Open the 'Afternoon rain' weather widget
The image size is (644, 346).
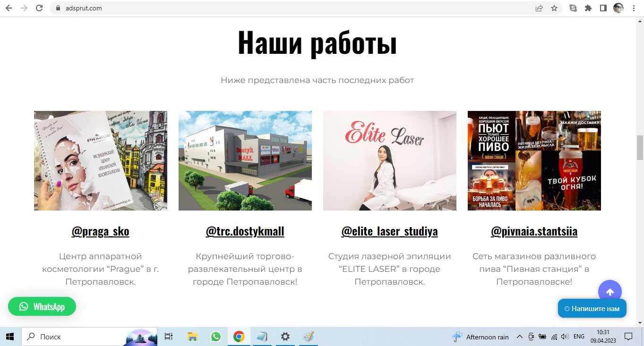[x=481, y=337]
